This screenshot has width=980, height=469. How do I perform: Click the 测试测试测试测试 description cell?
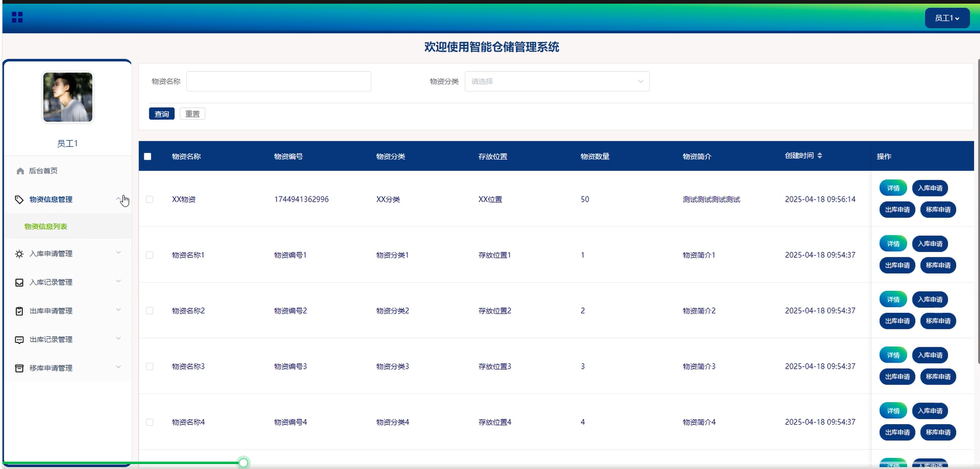point(711,199)
